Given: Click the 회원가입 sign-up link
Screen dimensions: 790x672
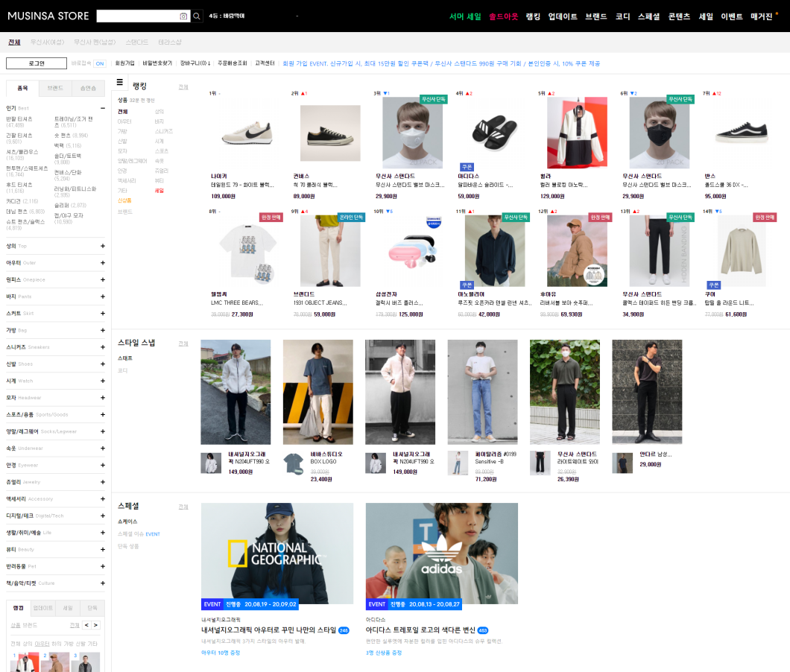Looking at the screenshot, I should pyautogui.click(x=125, y=63).
